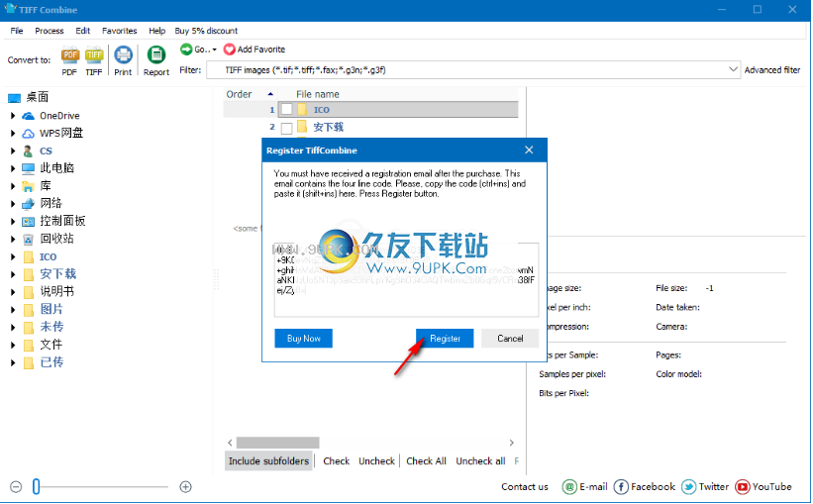Click the Check button
This screenshot has width=813, height=504.
coord(337,461)
